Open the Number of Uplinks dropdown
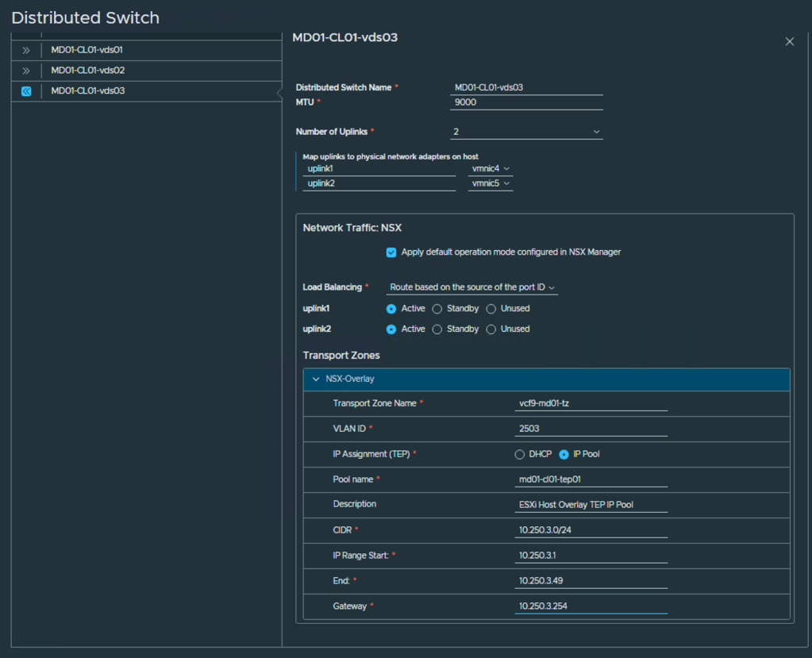Image resolution: width=812 pixels, height=658 pixels. 526,132
